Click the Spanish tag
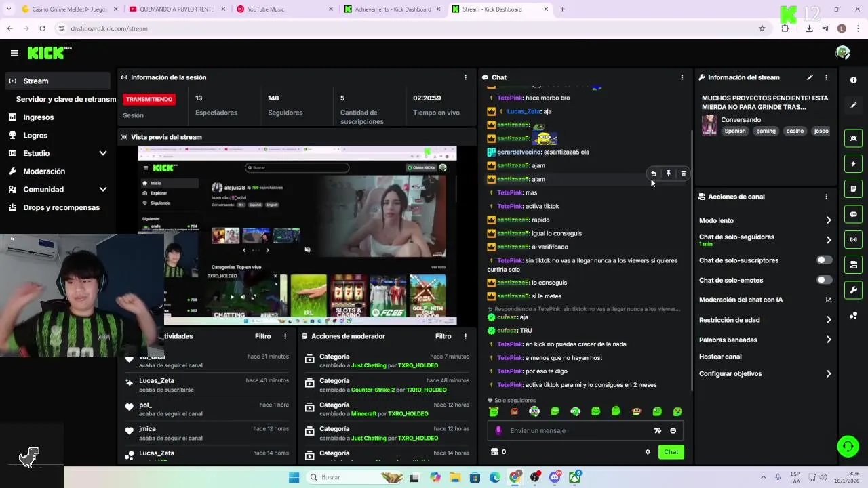 click(x=734, y=131)
